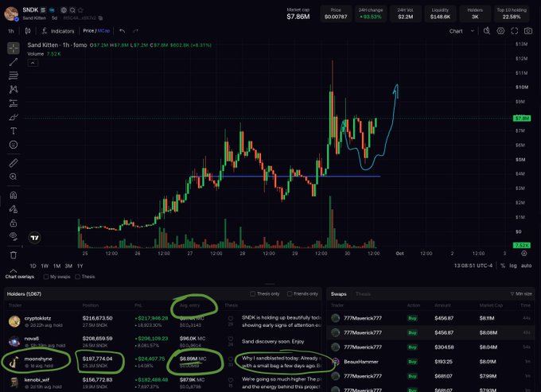Toggle magnet mode for drawings
The height and width of the screenshot is (392, 541).
[14, 195]
